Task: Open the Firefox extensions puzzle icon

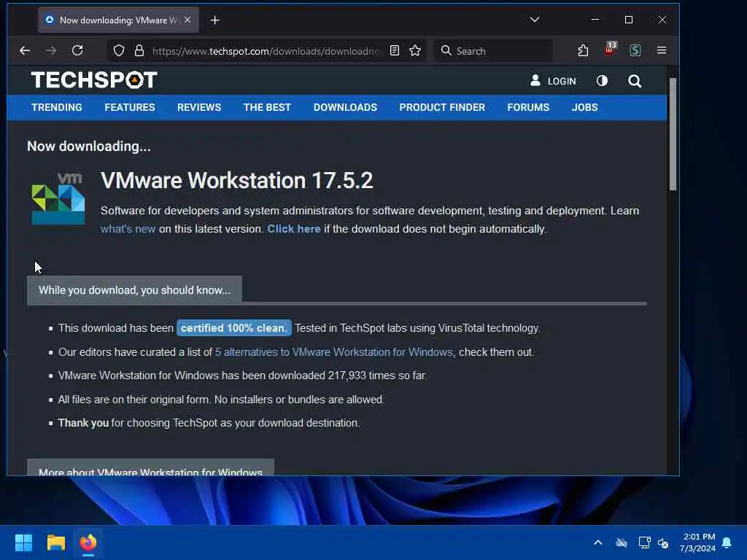Action: (x=583, y=50)
